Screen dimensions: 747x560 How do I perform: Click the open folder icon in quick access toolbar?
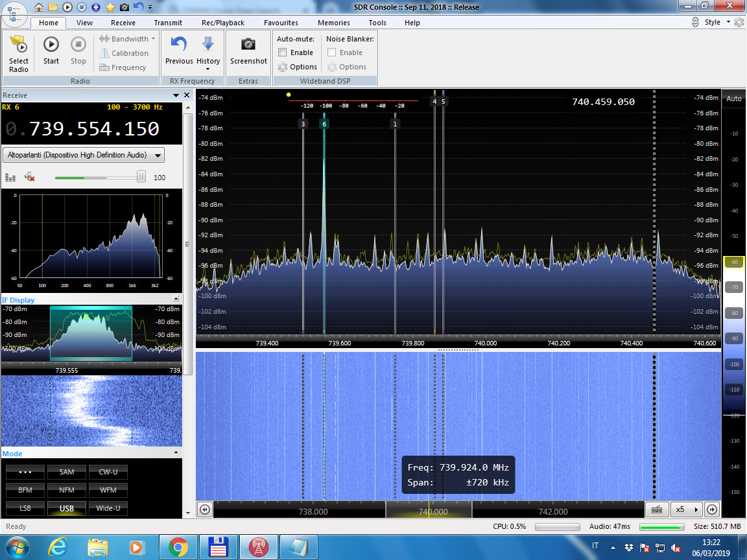click(x=53, y=7)
